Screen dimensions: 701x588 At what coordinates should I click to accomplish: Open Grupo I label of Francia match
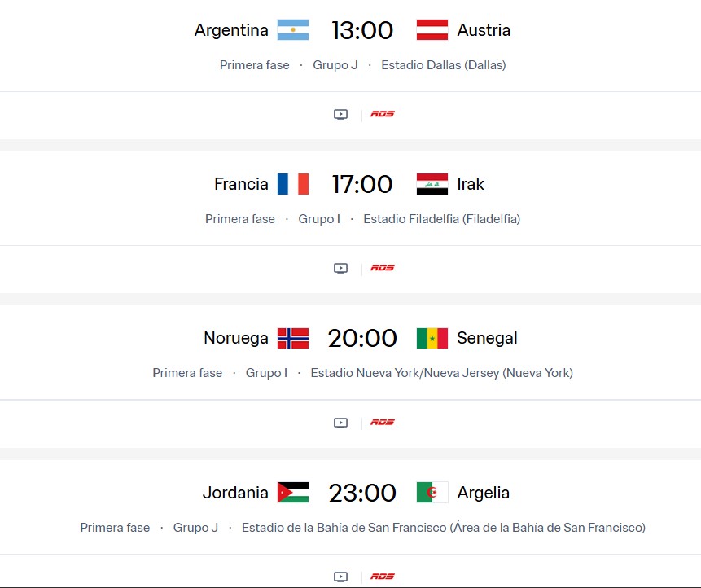(319, 219)
